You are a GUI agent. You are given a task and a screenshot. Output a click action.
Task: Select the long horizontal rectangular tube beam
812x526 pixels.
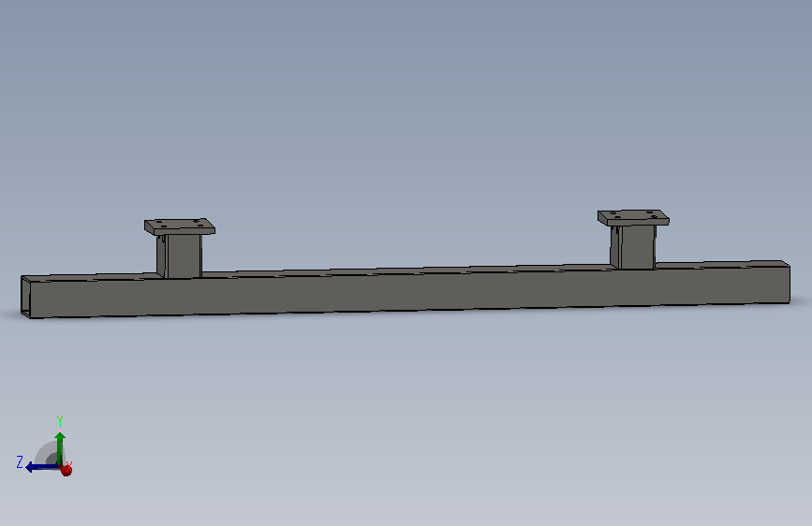pos(406,290)
